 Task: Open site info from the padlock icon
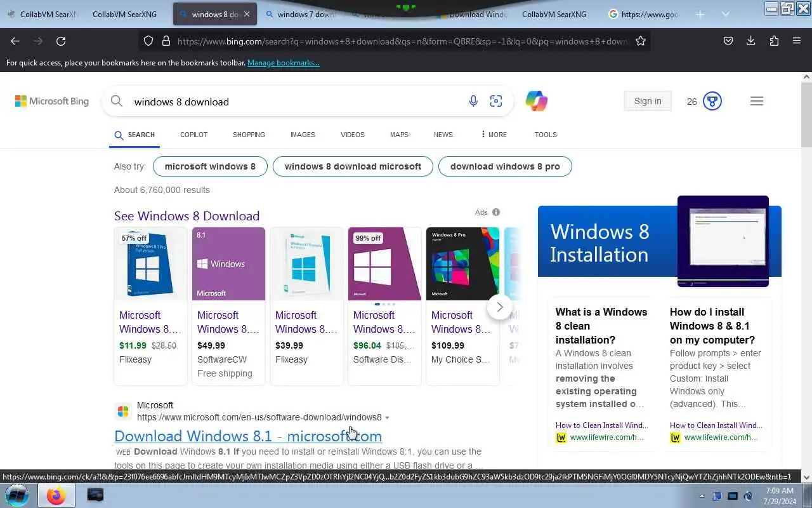pyautogui.click(x=166, y=41)
